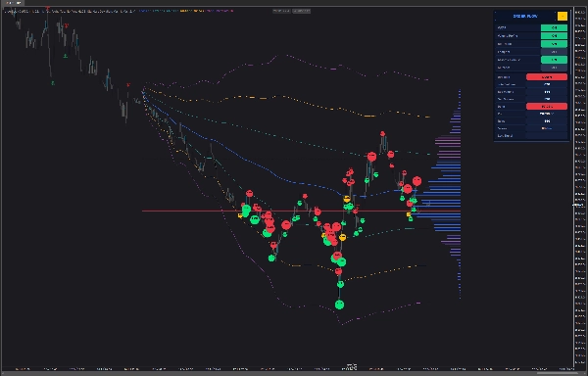Click the left gray button above the chart
The width and height of the screenshot is (588, 376).
pos(281,11)
